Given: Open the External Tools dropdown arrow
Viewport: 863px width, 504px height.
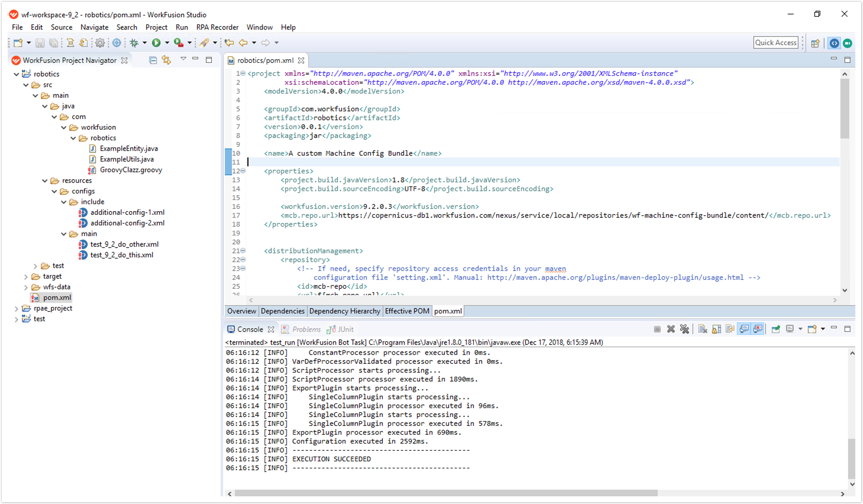Looking at the screenshot, I should (189, 43).
